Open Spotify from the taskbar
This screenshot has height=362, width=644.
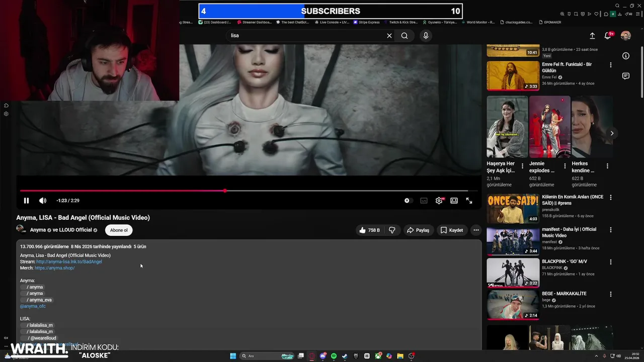point(334,356)
